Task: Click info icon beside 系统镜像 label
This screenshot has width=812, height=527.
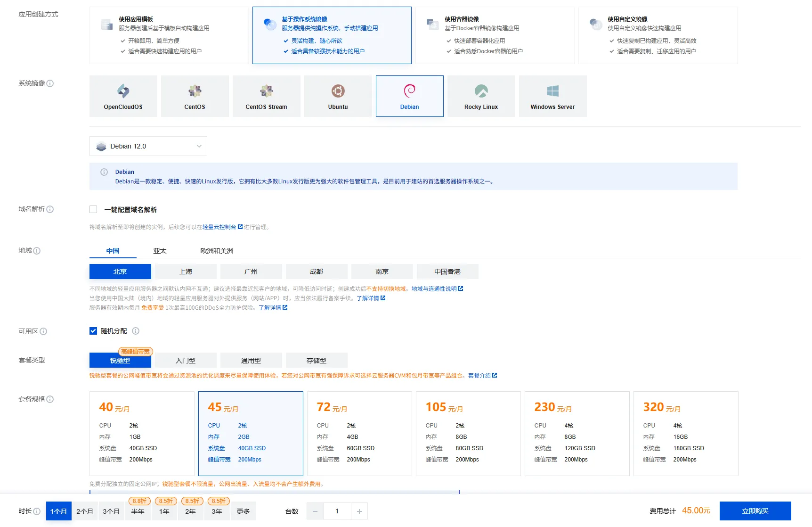Action: click(50, 83)
